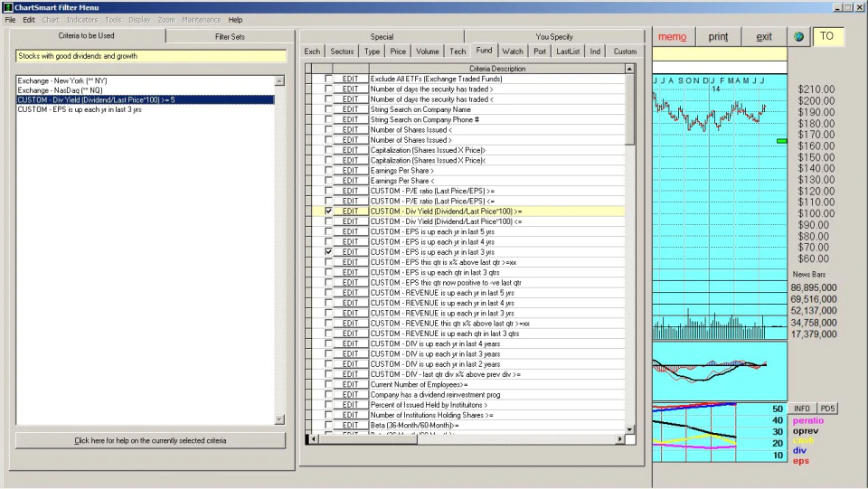Open the Exch criteria tab
Viewport: 868px width, 489px height.
(312, 51)
